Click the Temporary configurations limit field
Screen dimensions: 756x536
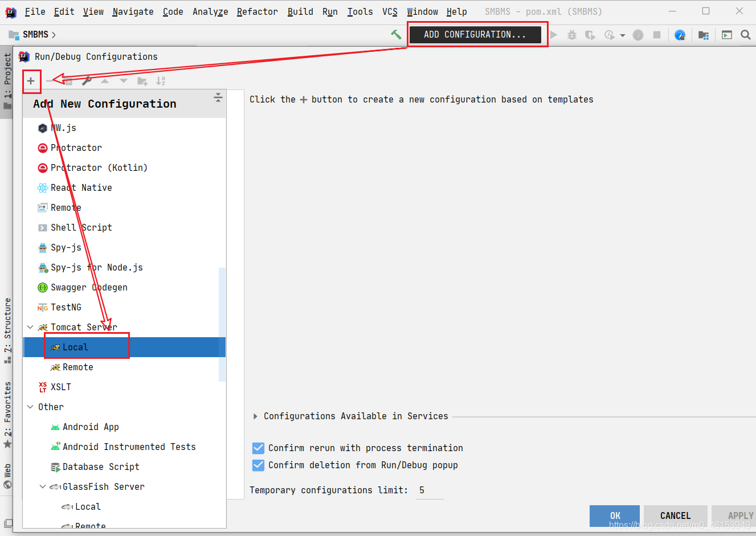tap(430, 490)
